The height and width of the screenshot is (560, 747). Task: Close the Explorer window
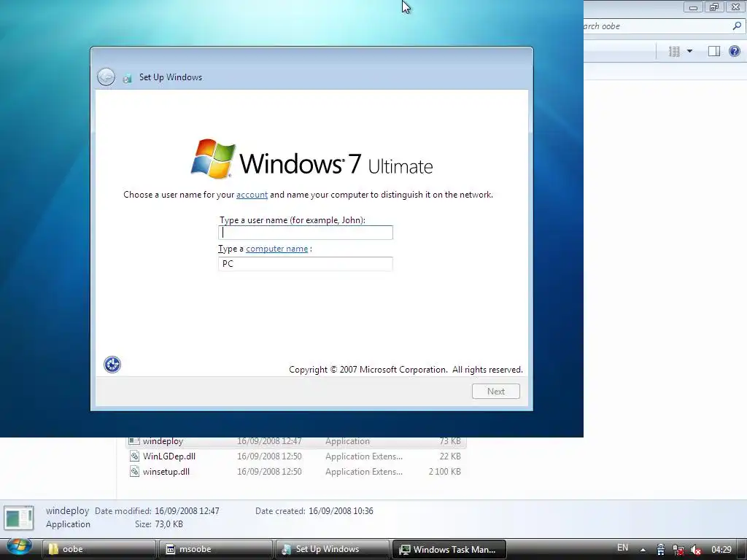pos(735,7)
